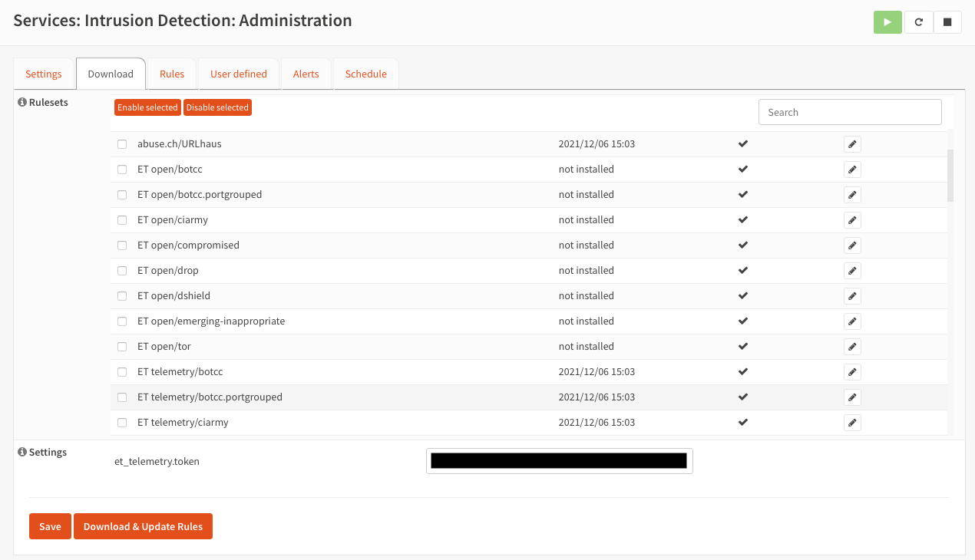
Task: Edit the ET telemetry/ciarmy ruleset
Action: [852, 422]
